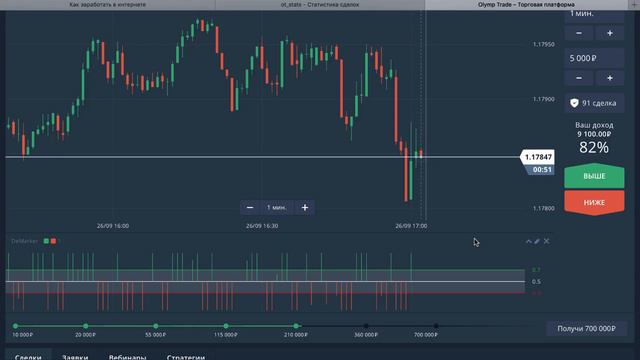Click the 00:51 countdown timer label
The width and height of the screenshot is (640, 360).
(542, 170)
